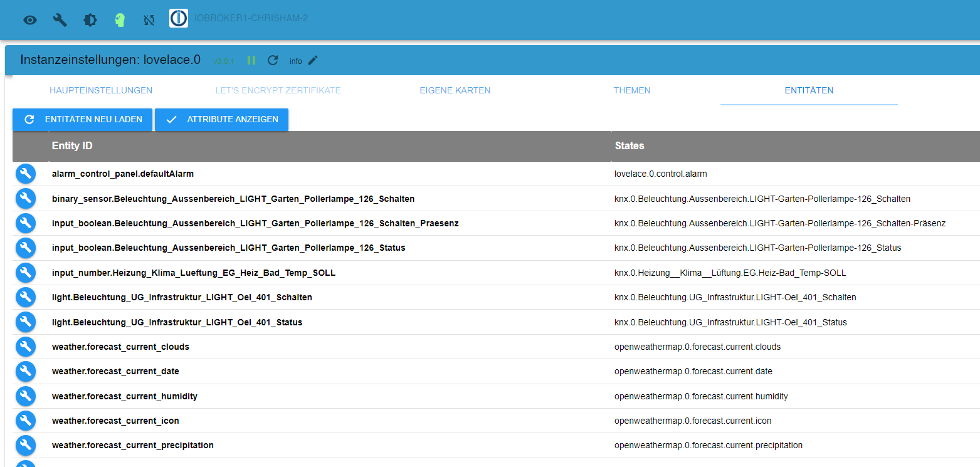980x467 pixels.
Task: Restart the lovelace.0 instance with reload icon
Action: (x=273, y=60)
